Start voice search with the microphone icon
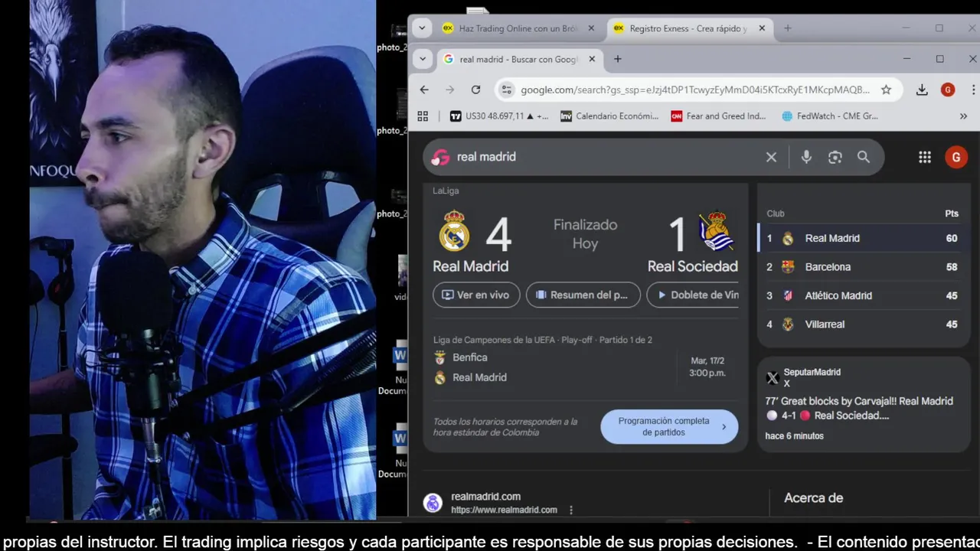980x551 pixels. pyautogui.click(x=806, y=157)
